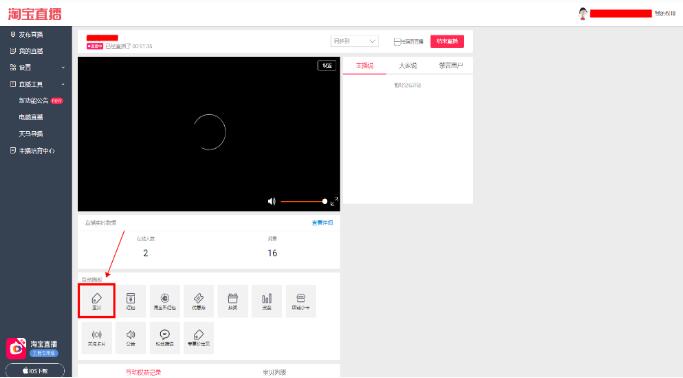Collapse the 直播工具 sidebar submenu arrow
This screenshot has width=683, height=378.
[63, 84]
